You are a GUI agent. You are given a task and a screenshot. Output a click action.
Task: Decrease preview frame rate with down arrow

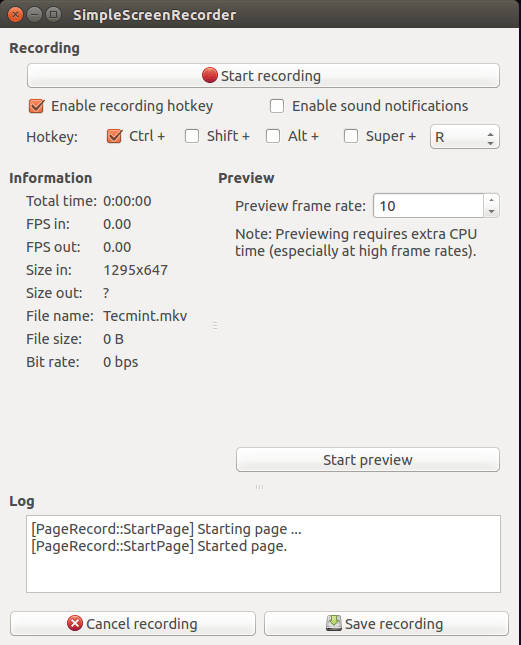tap(491, 211)
